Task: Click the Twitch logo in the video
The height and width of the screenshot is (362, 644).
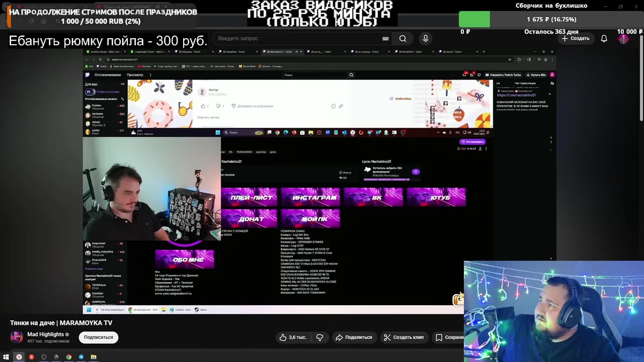Action: point(87,75)
